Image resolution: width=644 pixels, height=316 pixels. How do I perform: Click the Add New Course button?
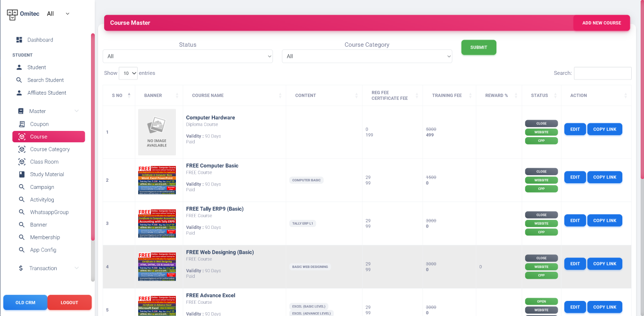(602, 23)
